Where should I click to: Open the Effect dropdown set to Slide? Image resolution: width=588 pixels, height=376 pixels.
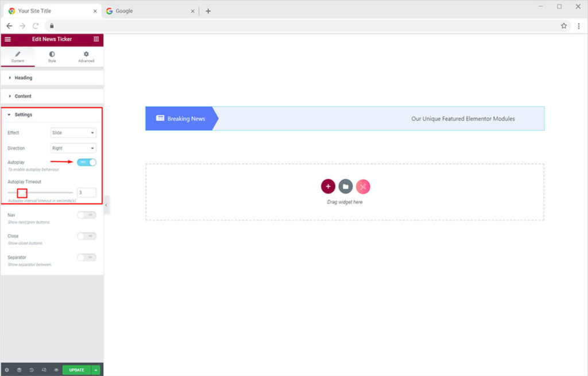point(73,133)
